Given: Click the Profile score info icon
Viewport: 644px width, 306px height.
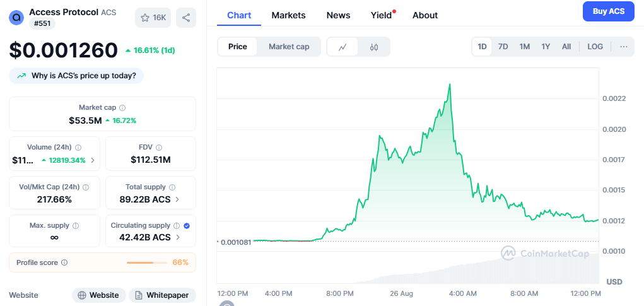Looking at the screenshot, I should 64,262.
